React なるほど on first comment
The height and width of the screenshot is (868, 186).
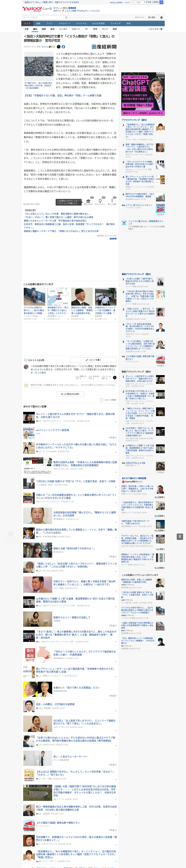94,377
